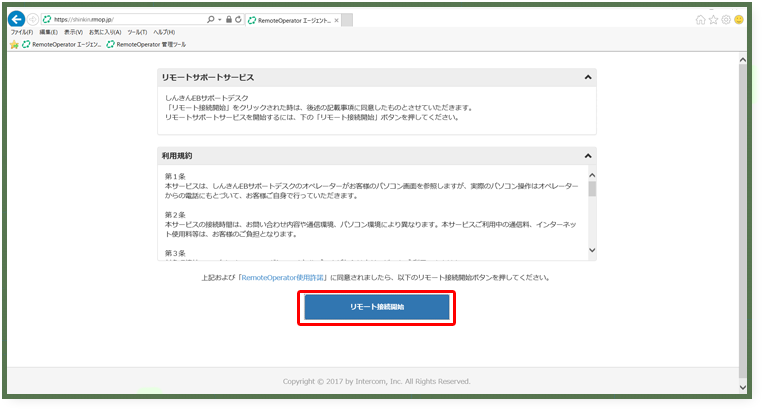Open Favorites star icon at top right

tap(714, 19)
